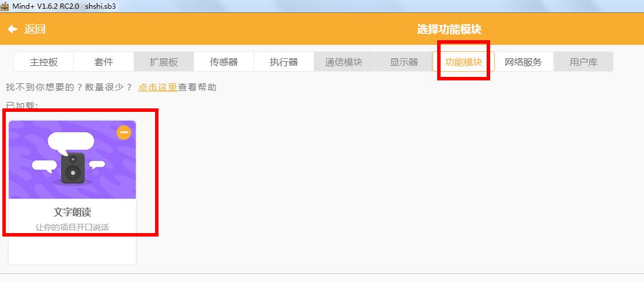Click the 选择功能模块 page heading

(x=449, y=29)
